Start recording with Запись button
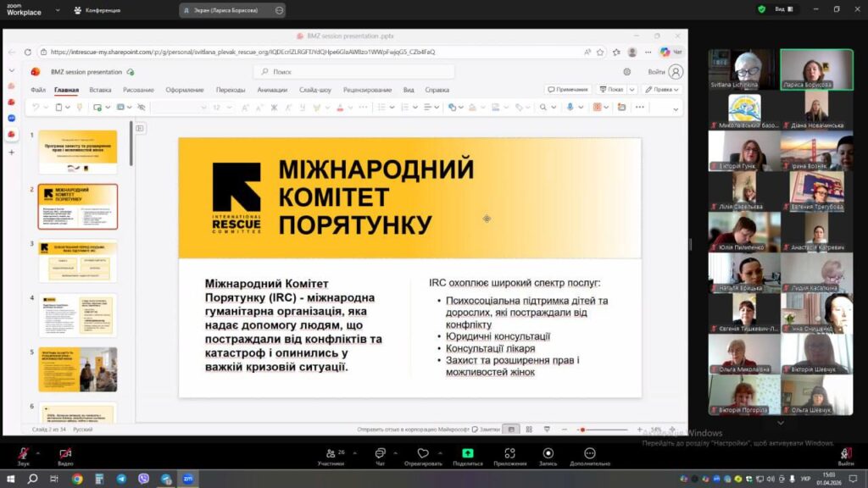This screenshot has height=488, width=868. 548,454
